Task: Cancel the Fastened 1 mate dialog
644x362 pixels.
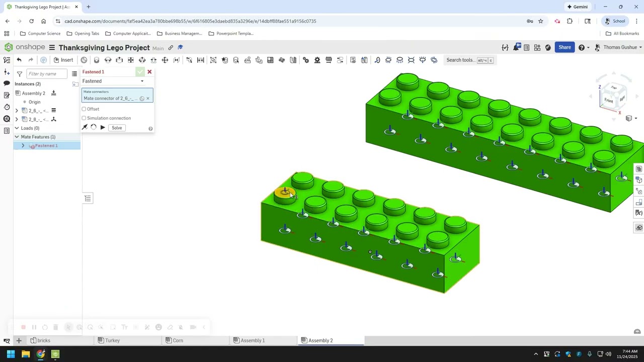Action: point(149,72)
